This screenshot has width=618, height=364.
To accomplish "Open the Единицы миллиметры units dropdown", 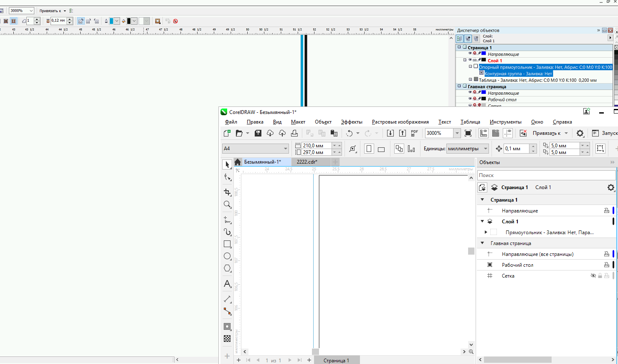I will [485, 149].
